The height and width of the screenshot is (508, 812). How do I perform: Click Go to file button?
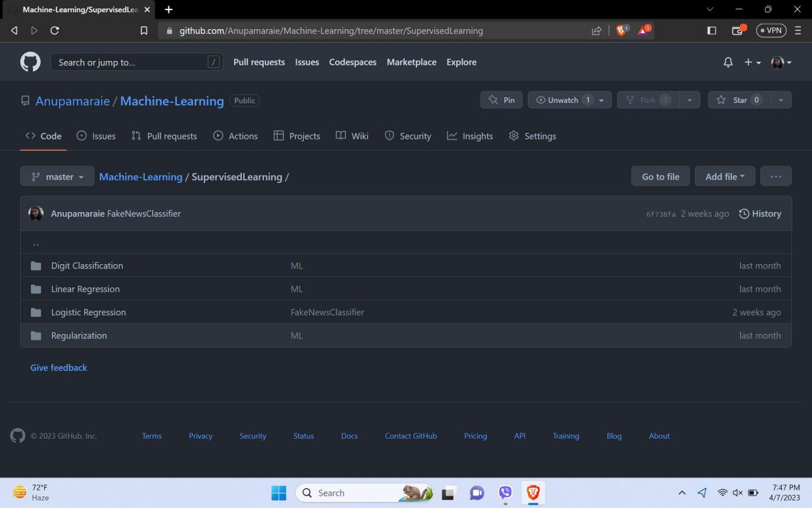click(x=660, y=177)
